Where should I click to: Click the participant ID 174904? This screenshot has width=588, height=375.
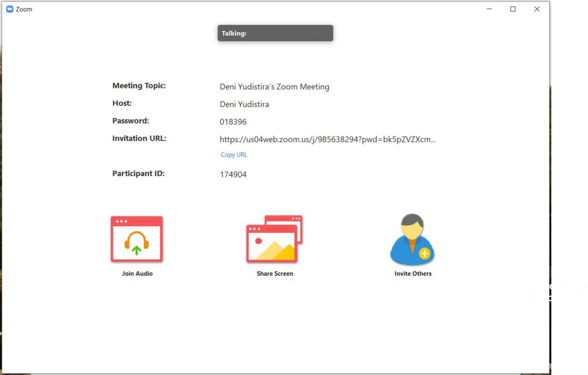click(233, 175)
